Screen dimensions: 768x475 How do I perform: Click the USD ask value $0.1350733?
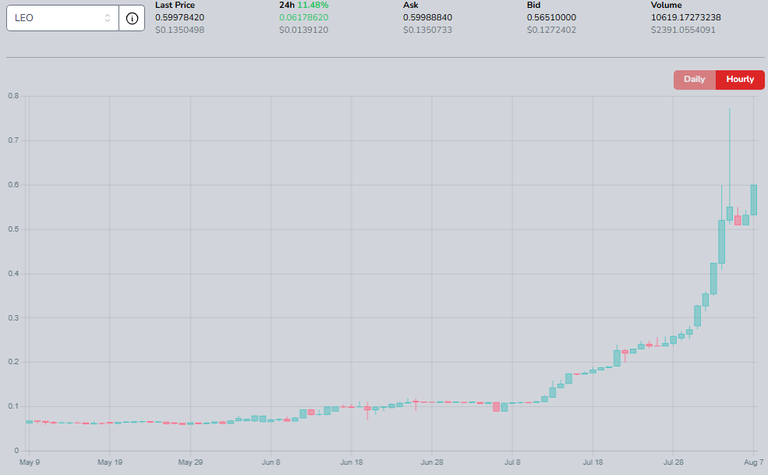[428, 30]
